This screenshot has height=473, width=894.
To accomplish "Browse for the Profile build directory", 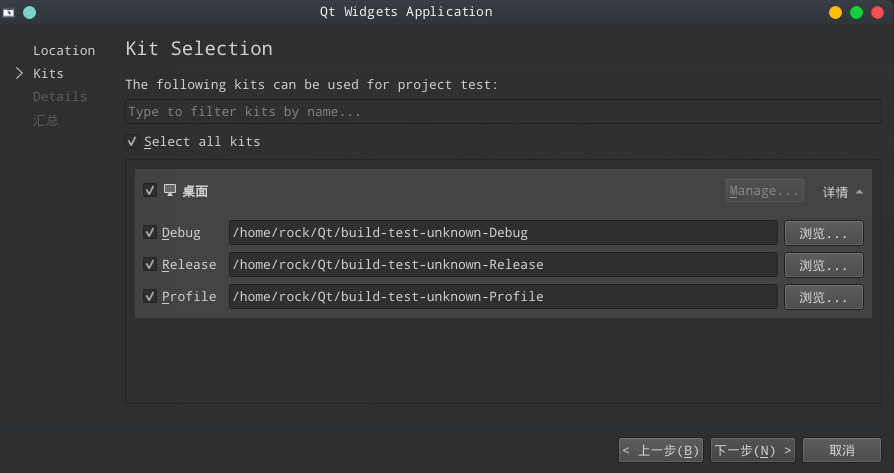I will [x=823, y=297].
